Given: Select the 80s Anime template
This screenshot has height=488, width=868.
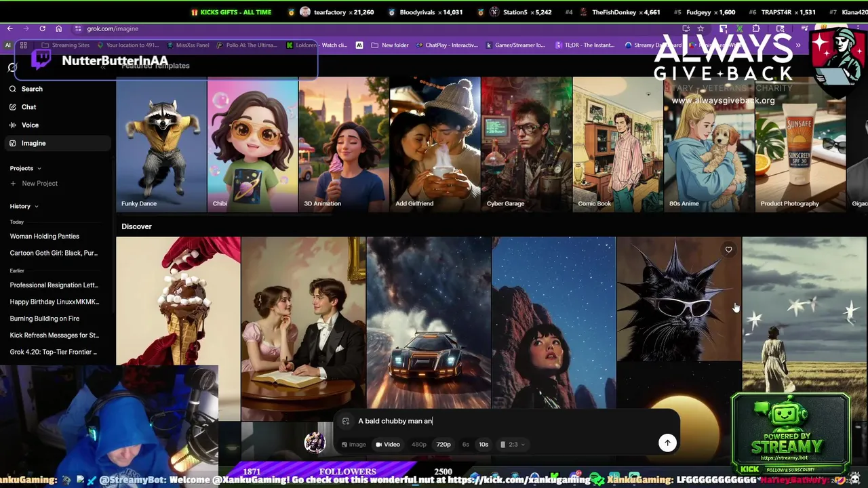Looking at the screenshot, I should (709, 144).
